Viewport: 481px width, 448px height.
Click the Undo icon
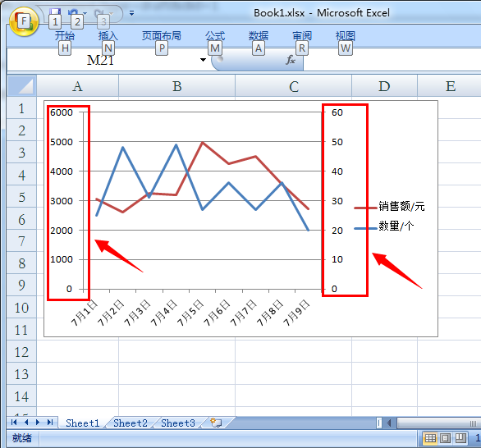[73, 12]
